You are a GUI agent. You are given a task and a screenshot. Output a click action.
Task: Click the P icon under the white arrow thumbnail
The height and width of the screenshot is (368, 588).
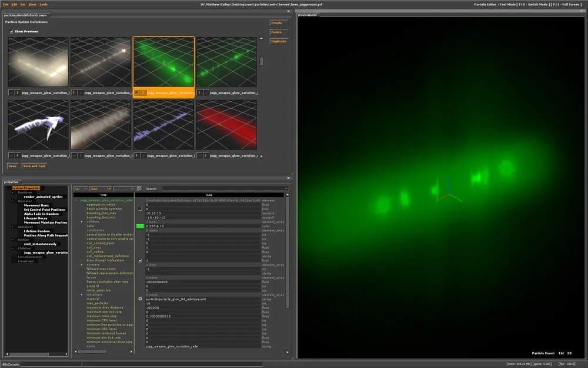pyautogui.click(x=11, y=156)
